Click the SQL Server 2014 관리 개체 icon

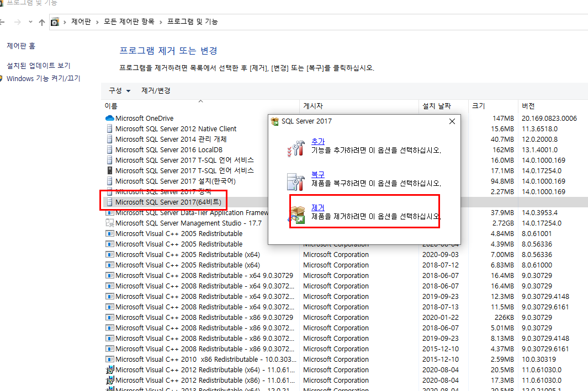tap(109, 139)
